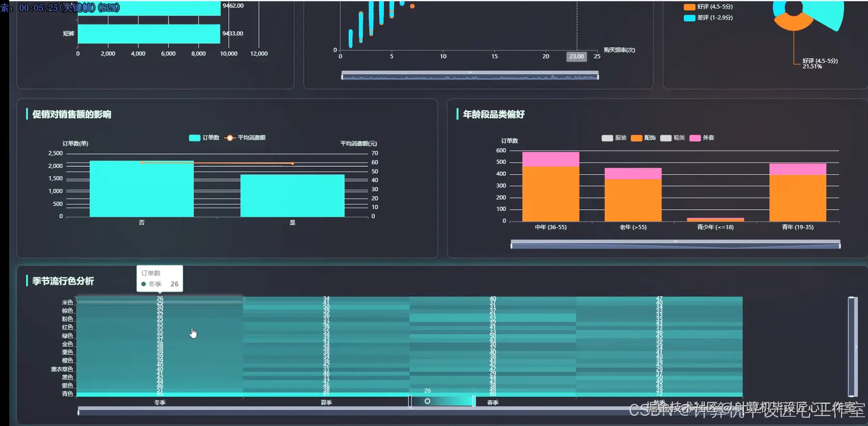Click the 粉色 row label
The image size is (868, 426).
coord(68,319)
